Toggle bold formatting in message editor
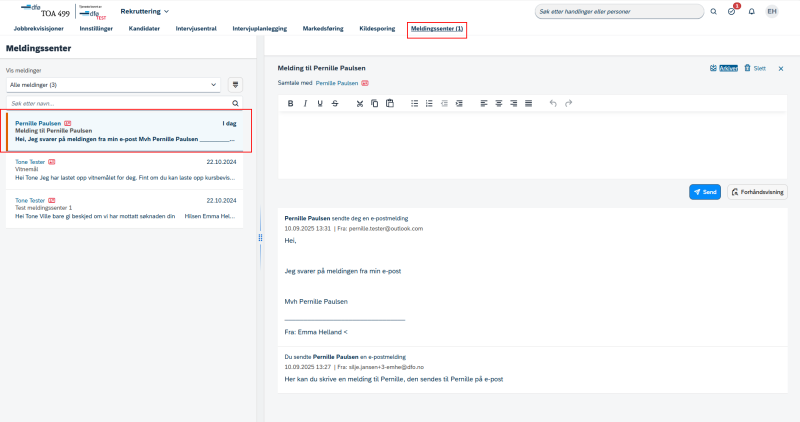The image size is (800, 422). [x=290, y=103]
